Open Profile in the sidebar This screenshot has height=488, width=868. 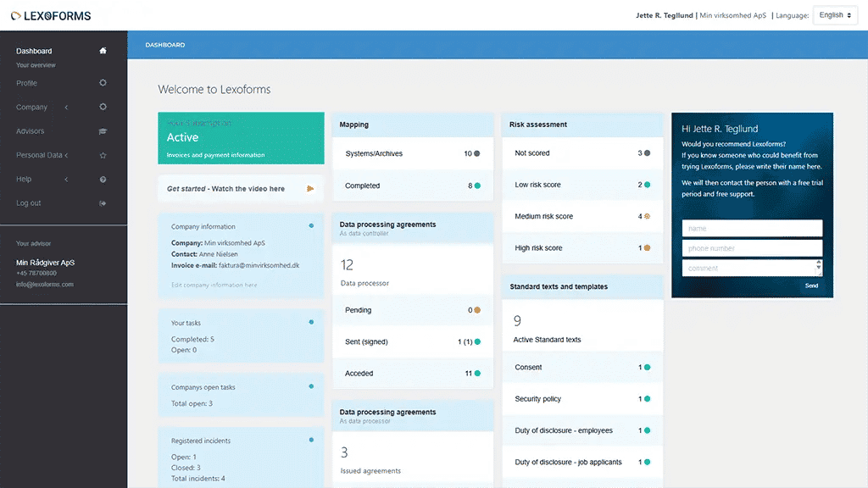[x=26, y=83]
